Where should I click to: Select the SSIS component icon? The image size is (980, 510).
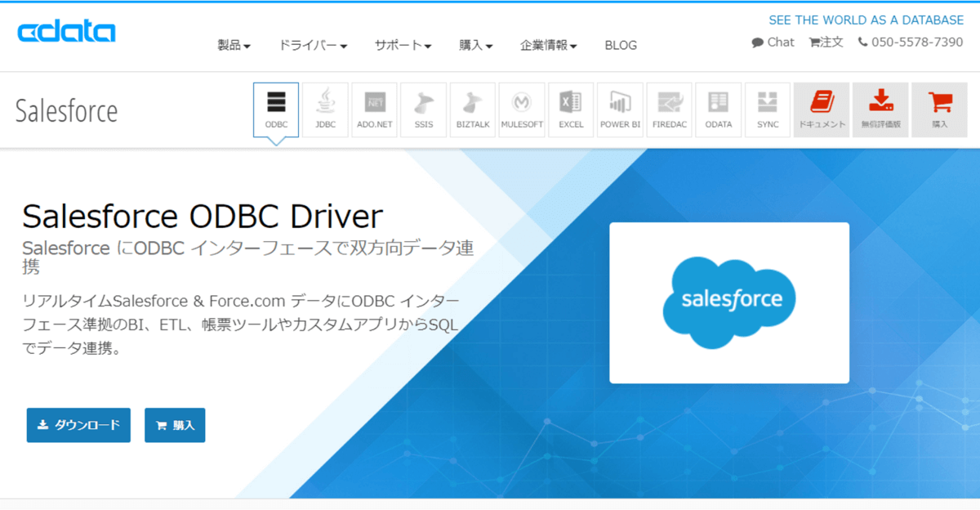424,110
